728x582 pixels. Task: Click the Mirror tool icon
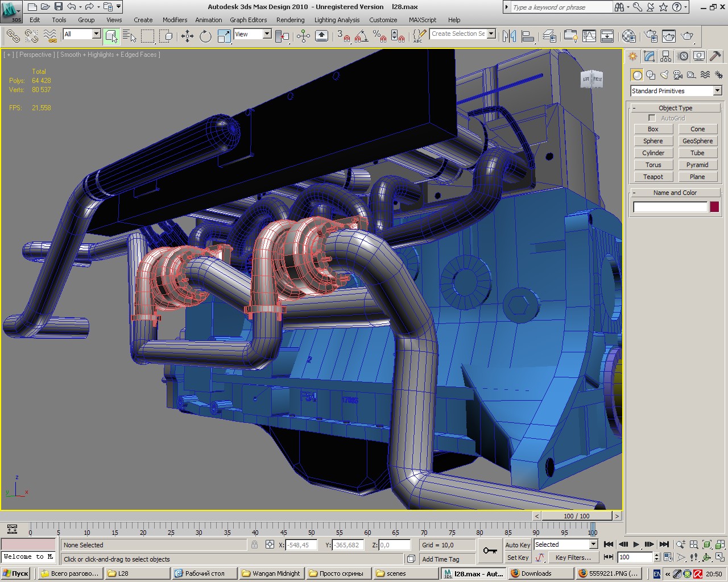(x=509, y=36)
